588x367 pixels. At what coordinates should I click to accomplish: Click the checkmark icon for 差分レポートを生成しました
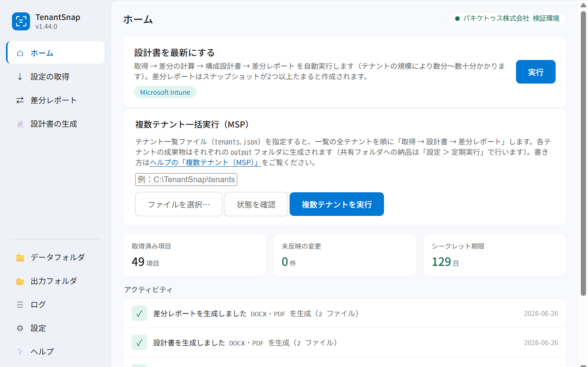139,313
